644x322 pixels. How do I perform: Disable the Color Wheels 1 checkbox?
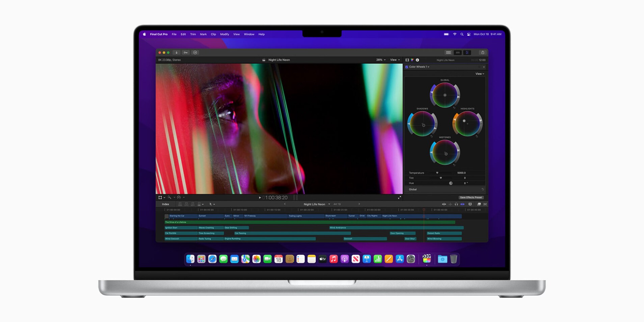click(x=407, y=67)
